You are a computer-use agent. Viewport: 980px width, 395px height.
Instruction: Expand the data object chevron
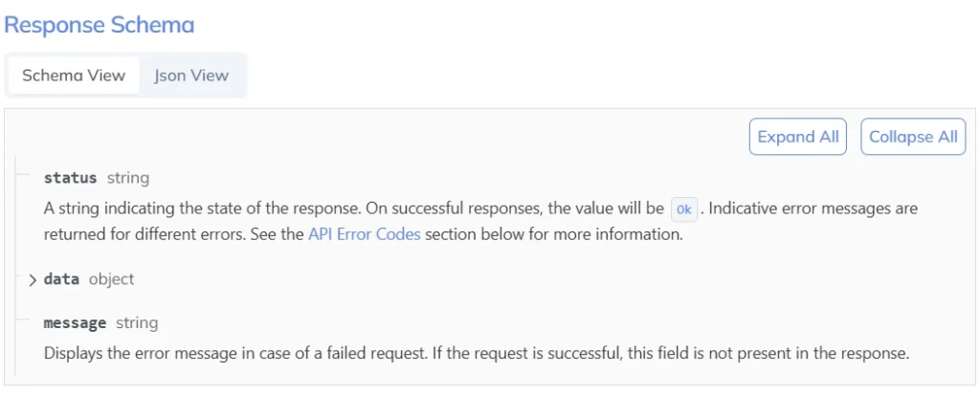(x=33, y=280)
